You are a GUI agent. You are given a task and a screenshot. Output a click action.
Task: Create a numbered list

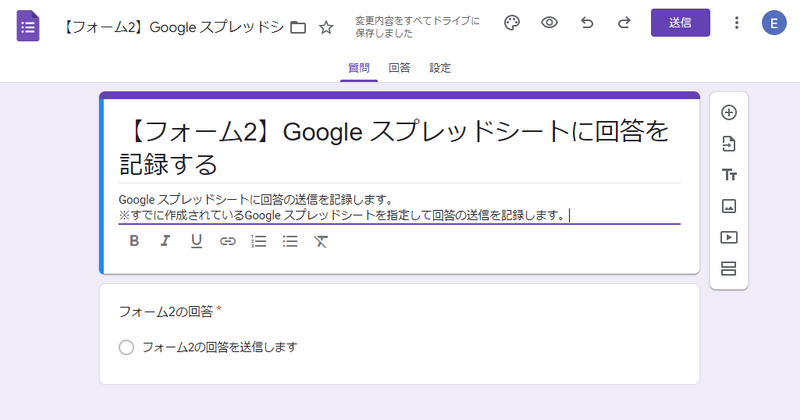coord(259,241)
